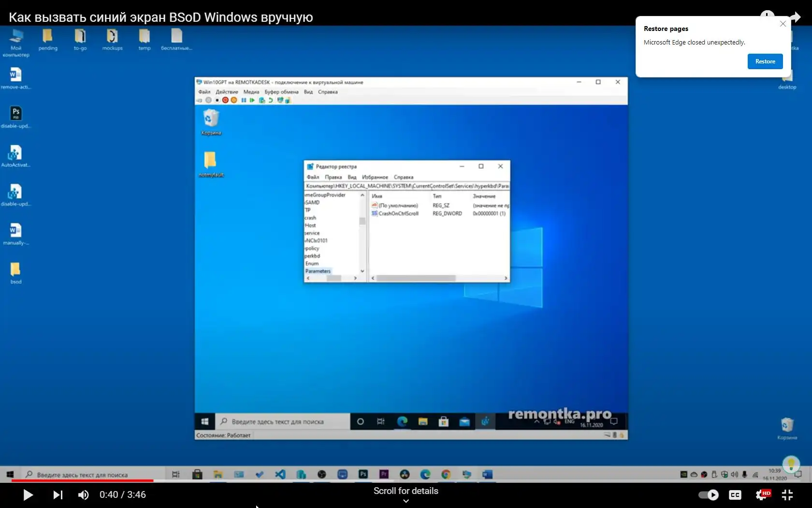Open the share arrow at the top right
Screen dimensions: 812x508
(796, 17)
